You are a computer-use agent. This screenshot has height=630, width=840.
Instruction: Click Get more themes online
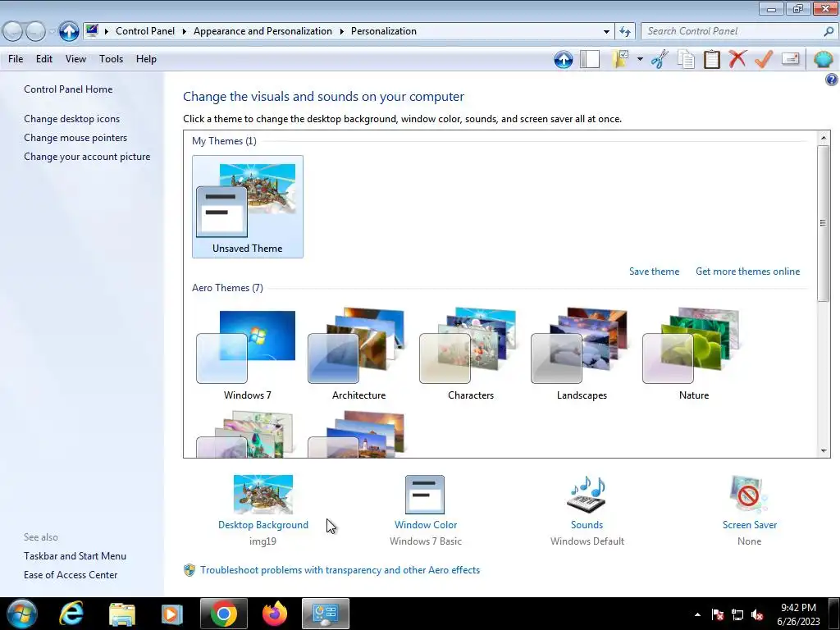coord(747,272)
